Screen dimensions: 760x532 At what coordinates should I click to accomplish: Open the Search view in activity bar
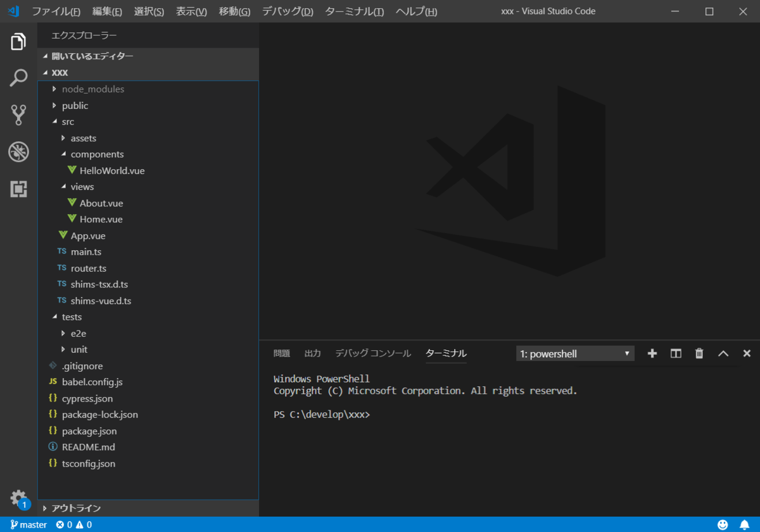pyautogui.click(x=18, y=79)
